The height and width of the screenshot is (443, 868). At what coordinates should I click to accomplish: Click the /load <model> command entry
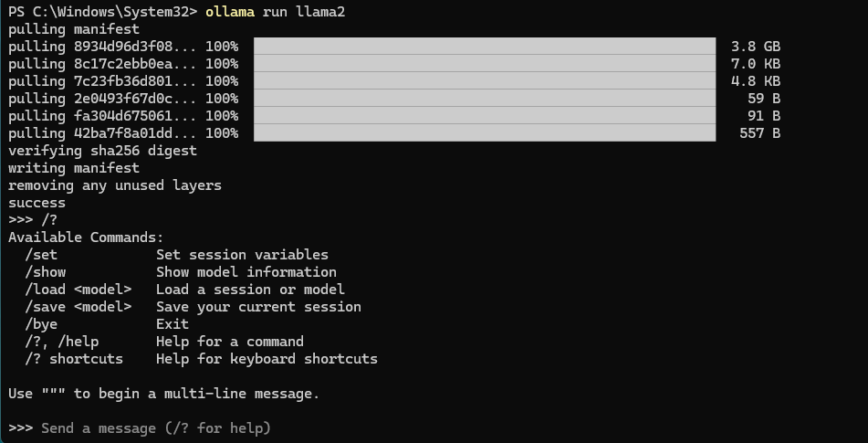pyautogui.click(x=78, y=289)
